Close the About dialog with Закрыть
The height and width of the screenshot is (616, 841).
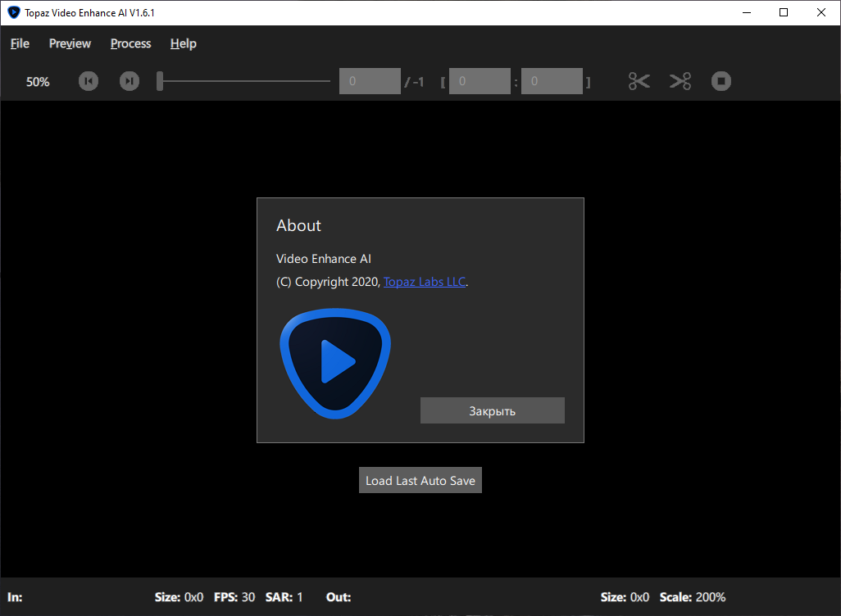click(493, 410)
